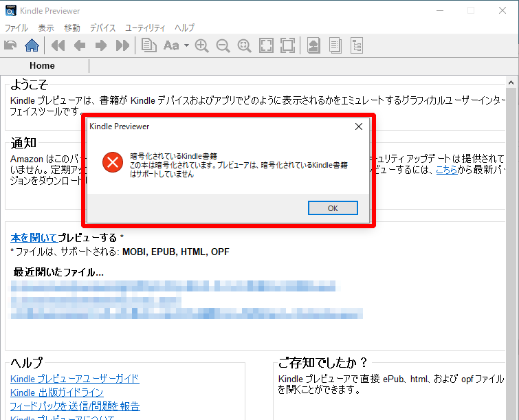519x420 pixels.
Task: Click OK in the error dialog
Action: [333, 208]
